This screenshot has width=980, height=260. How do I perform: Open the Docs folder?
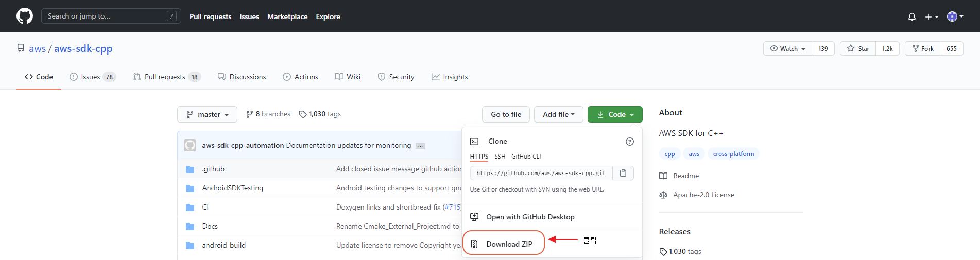210,226
